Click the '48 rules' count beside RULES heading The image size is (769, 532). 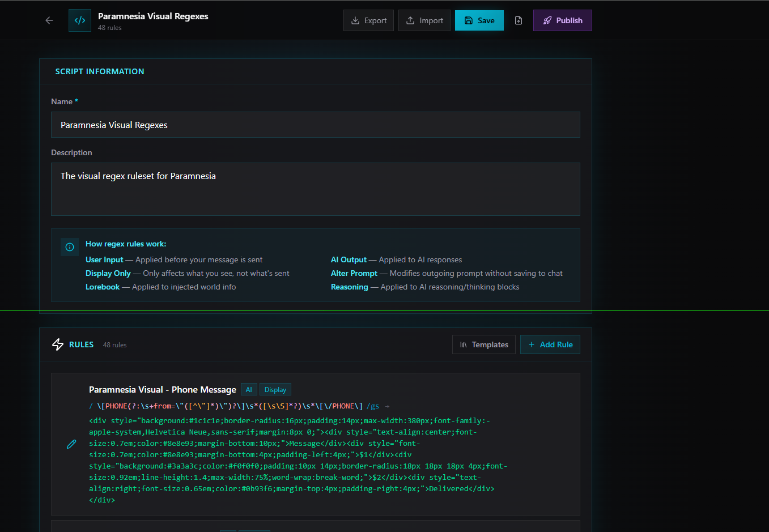pyautogui.click(x=114, y=345)
